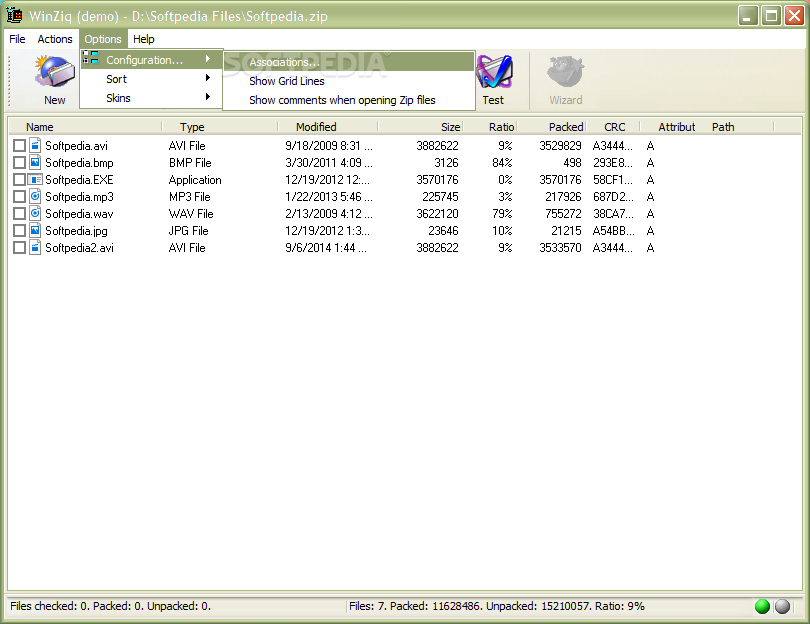Screen dimensions: 810x624
Task: Click the 84% ratio cell
Action: 502,163
